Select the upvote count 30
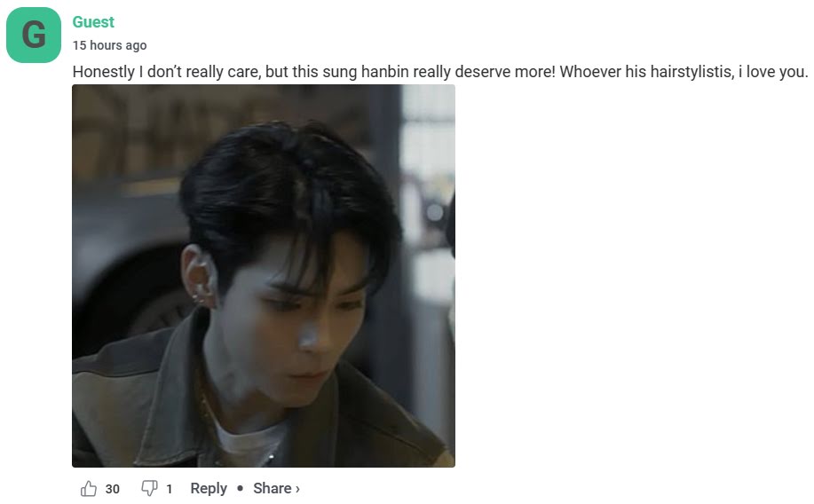 pyautogui.click(x=112, y=489)
